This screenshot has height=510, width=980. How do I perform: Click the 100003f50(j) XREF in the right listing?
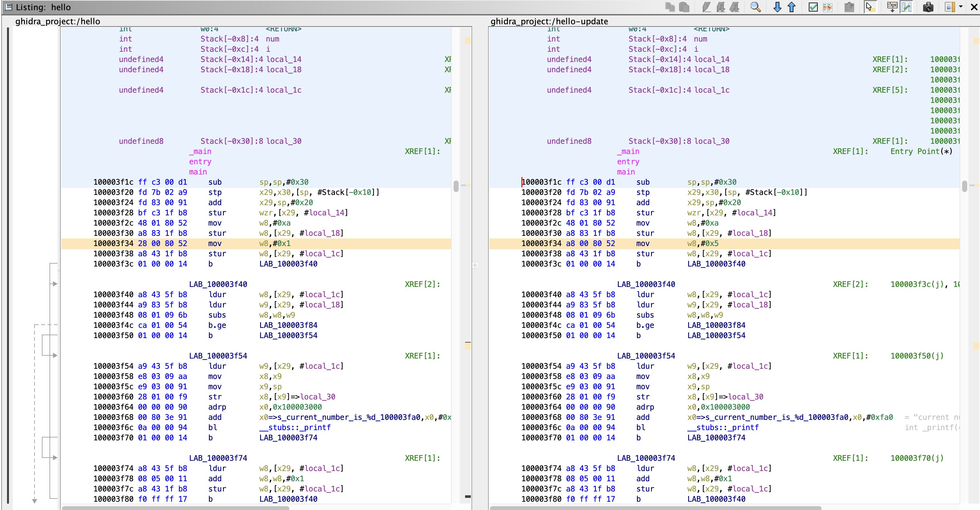click(x=917, y=356)
